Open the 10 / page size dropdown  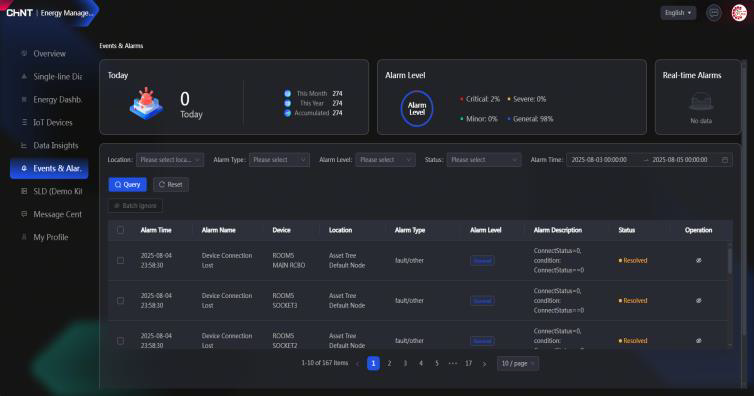[x=517, y=363]
